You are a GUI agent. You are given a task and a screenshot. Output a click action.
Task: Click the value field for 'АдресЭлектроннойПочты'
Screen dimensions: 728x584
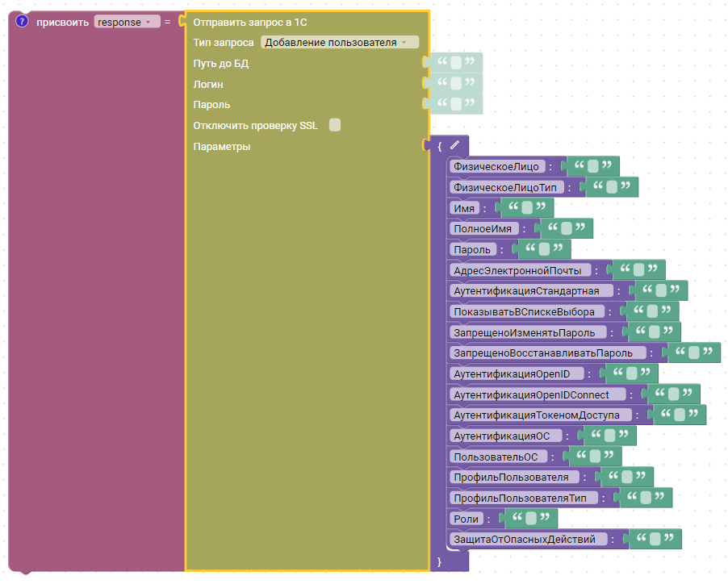[638, 270]
